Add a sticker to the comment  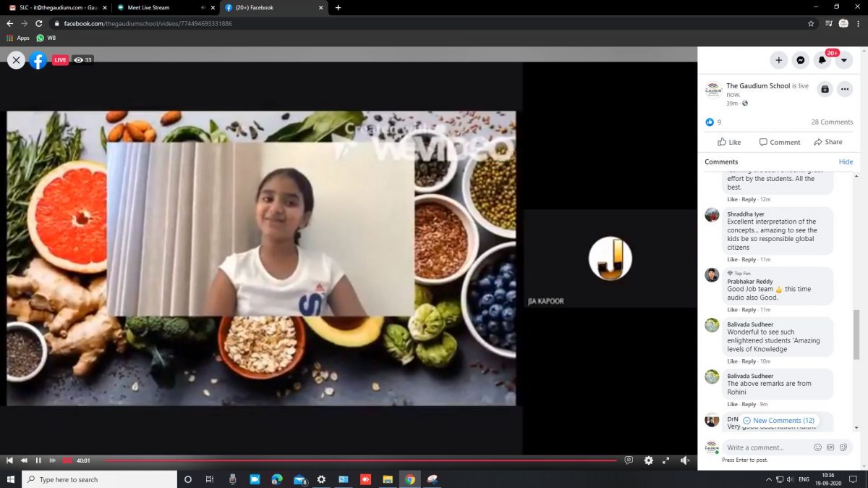[843, 447]
